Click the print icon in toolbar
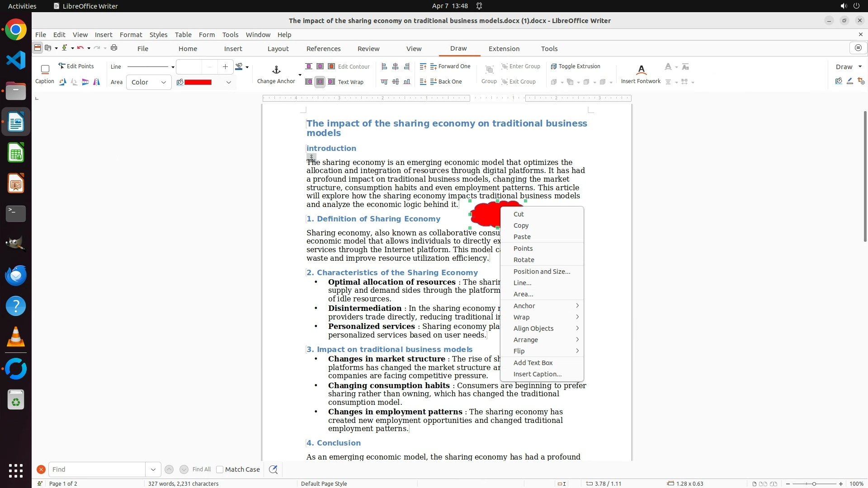Screen dimensions: 868x488 114,48
